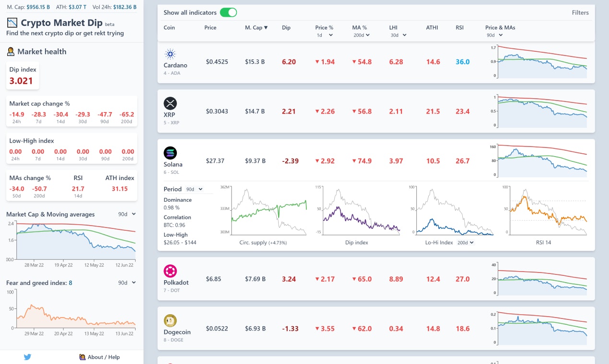Click the sidebar Market Cap moving averages chart
This screenshot has width=609, height=364.
pyautogui.click(x=71, y=245)
